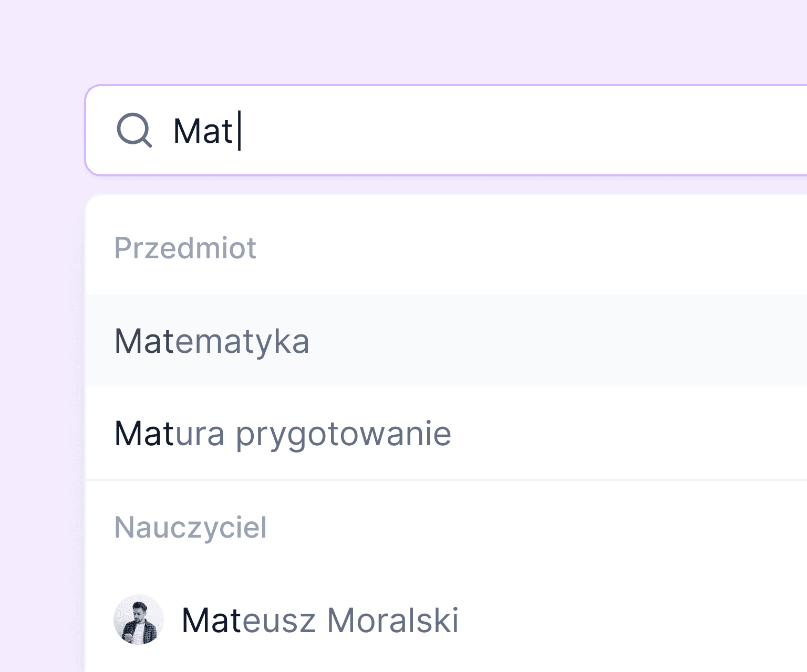This screenshot has height=672, width=807.
Task: Click the magnifying glass search icon
Action: (x=134, y=130)
